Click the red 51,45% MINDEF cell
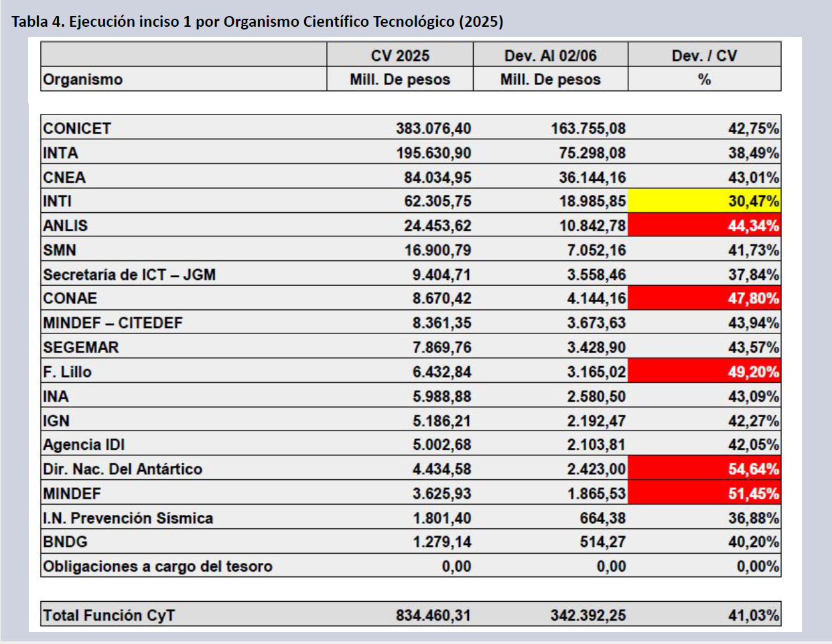 (x=704, y=493)
